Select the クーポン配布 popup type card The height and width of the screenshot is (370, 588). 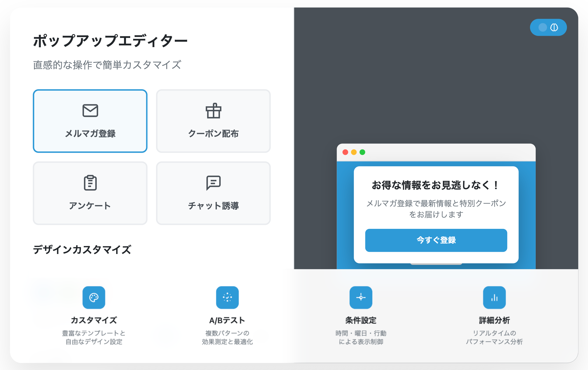(x=213, y=121)
